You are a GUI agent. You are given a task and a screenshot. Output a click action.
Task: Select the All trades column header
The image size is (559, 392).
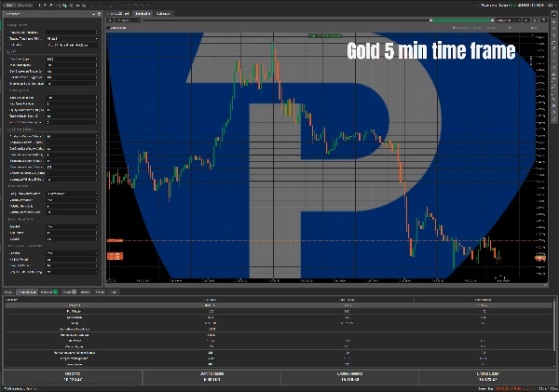pos(210,300)
